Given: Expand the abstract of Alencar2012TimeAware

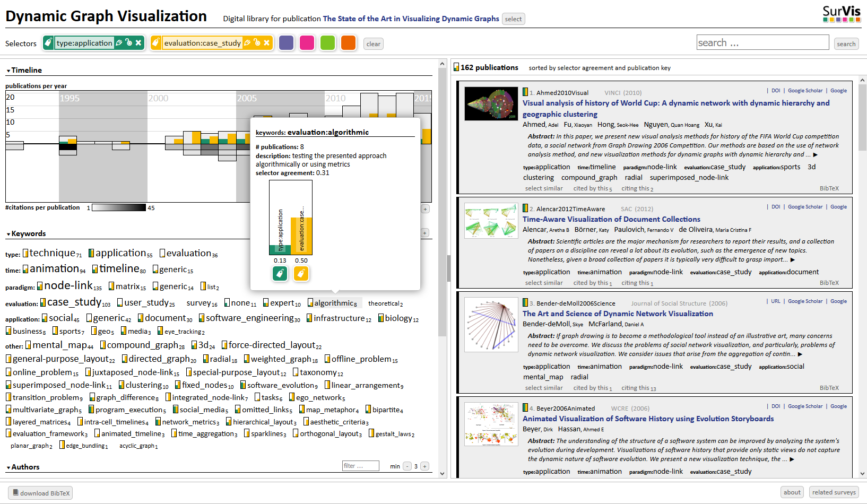Looking at the screenshot, I should [793, 260].
